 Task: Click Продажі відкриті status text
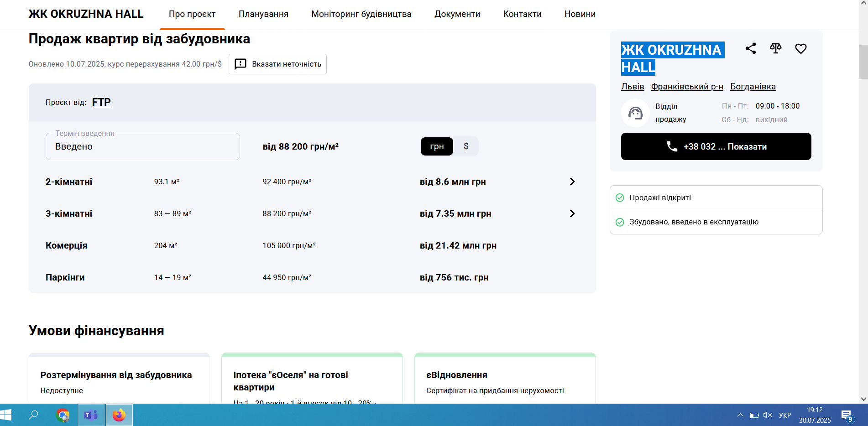coord(660,197)
